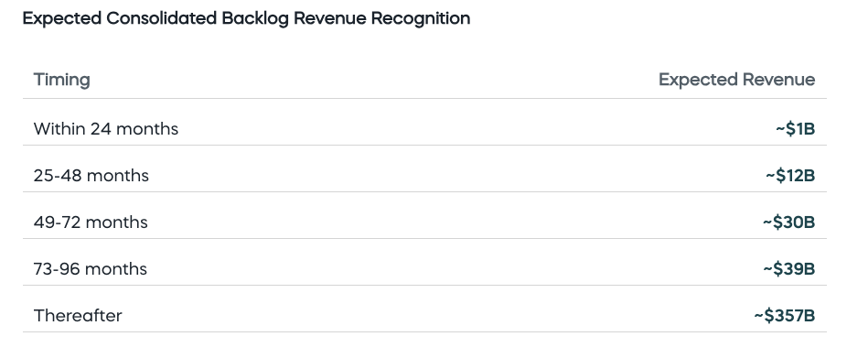Click the word Backlog in the title

pos(255,19)
